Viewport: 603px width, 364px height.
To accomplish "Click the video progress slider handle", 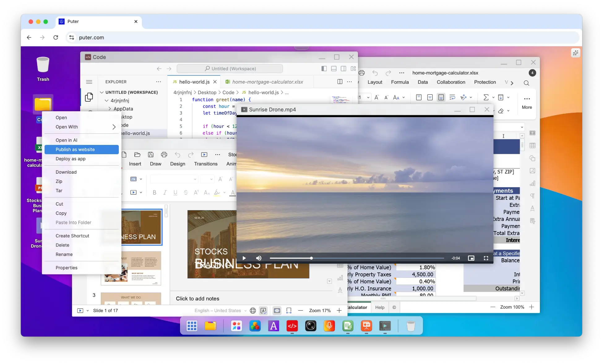I will click(311, 258).
